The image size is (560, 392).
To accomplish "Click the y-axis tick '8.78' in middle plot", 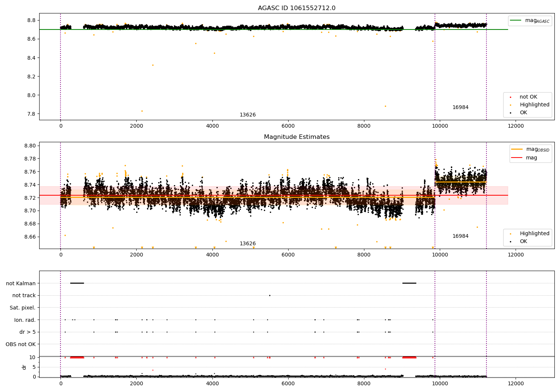I will (x=30, y=159).
